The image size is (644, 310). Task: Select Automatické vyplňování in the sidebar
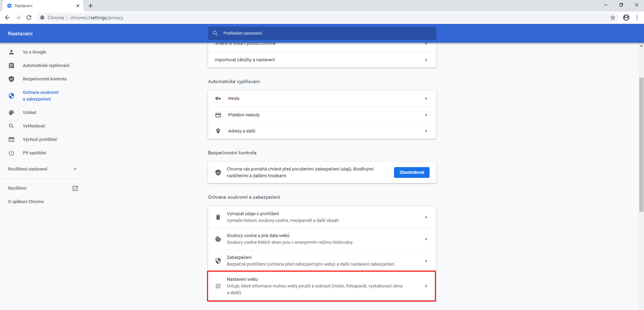pyautogui.click(x=46, y=66)
